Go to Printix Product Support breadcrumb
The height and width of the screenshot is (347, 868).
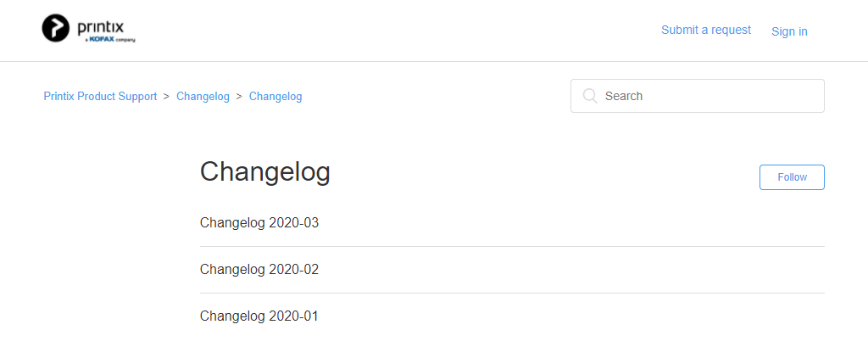100,97
